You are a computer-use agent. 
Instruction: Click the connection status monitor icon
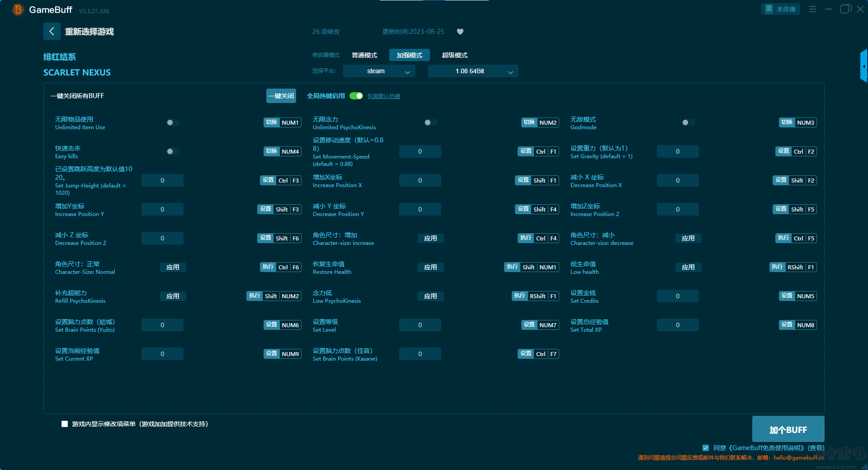(769, 9)
